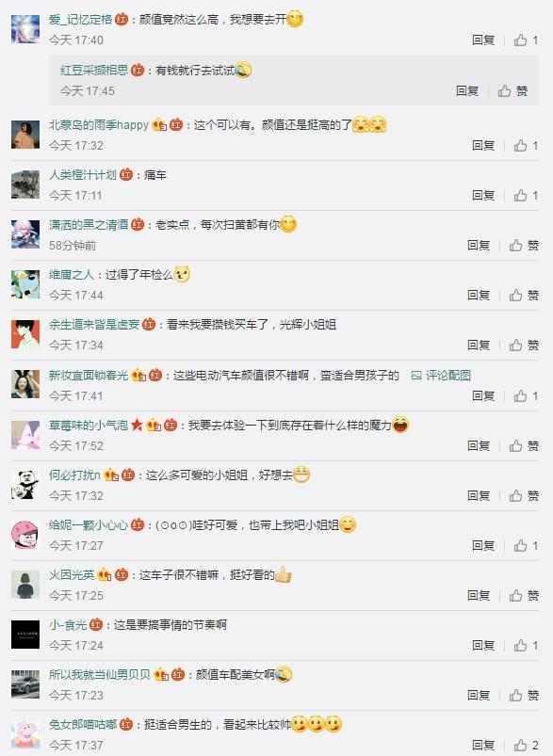Like 小-食光's comment about 搞事情
Screen dimensions: 553x756
526,645
